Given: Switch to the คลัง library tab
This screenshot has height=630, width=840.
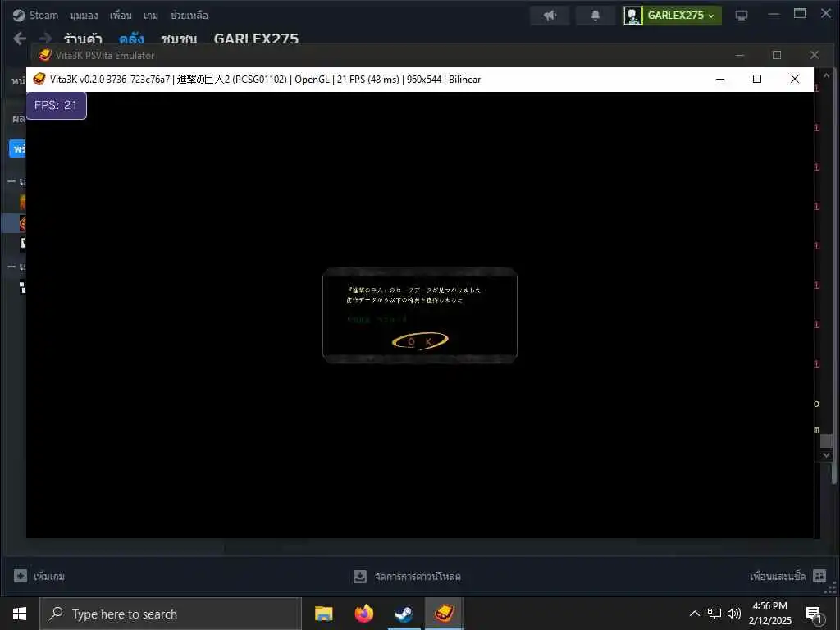Looking at the screenshot, I should (x=131, y=39).
